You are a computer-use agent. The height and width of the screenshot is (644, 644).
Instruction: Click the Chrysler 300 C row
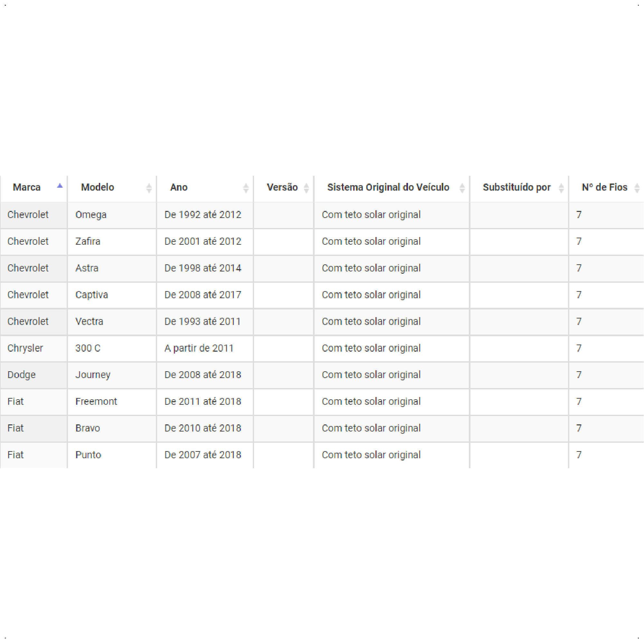point(322,348)
